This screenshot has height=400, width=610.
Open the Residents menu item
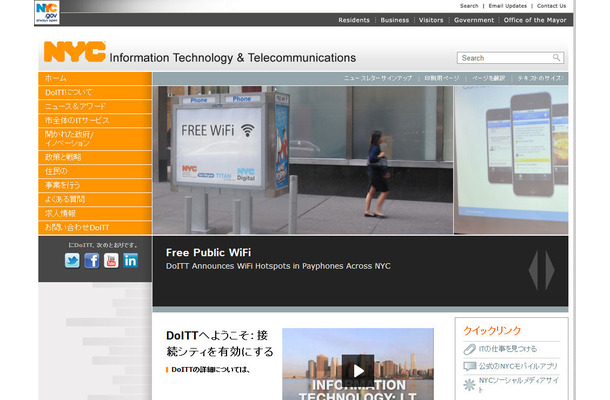point(354,20)
